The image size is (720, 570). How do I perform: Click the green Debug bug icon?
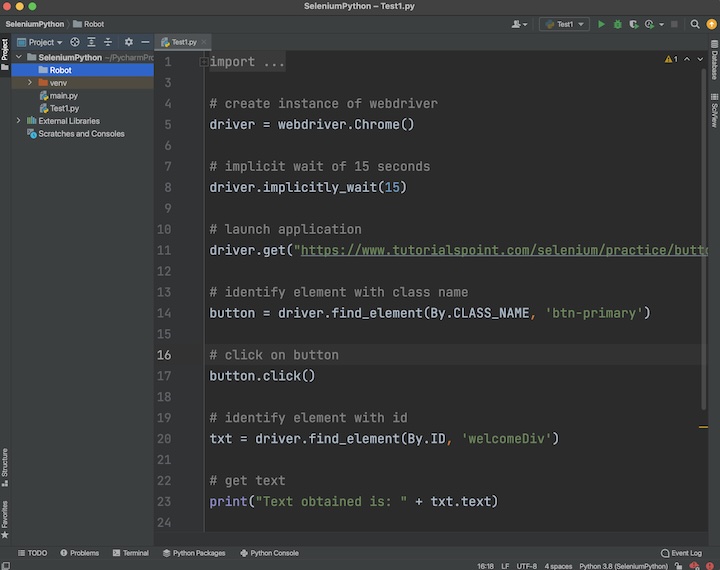(x=617, y=24)
